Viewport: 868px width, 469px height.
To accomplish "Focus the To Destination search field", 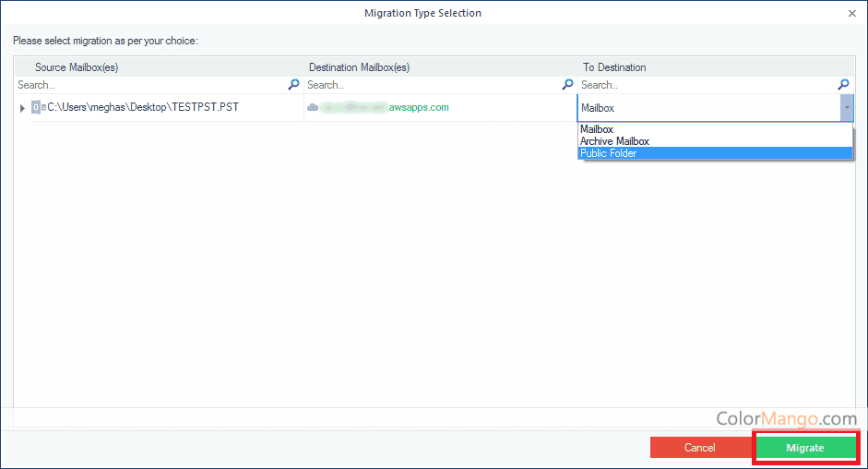I will pos(706,85).
